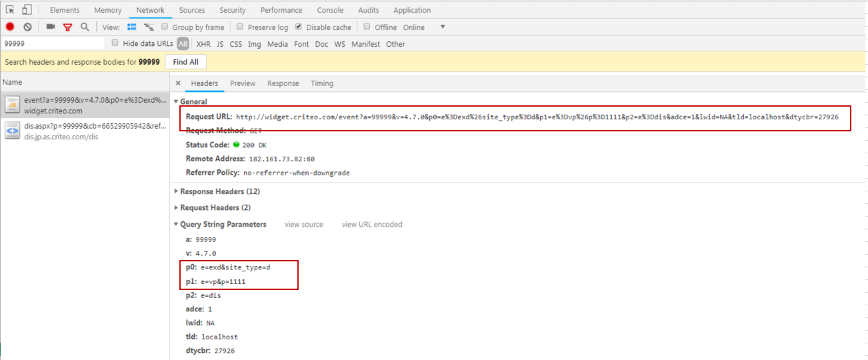Toggle the device toolbar icon
The width and height of the screenshot is (868, 360).
click(x=27, y=10)
